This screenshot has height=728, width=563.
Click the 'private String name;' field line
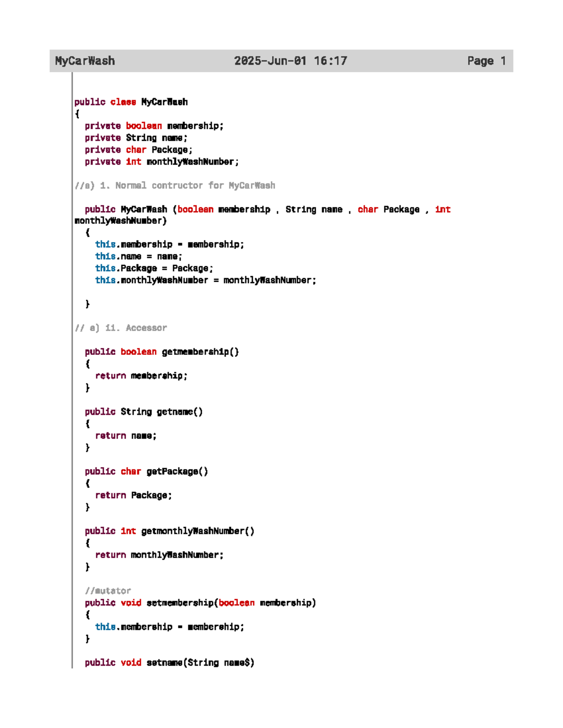(136, 138)
